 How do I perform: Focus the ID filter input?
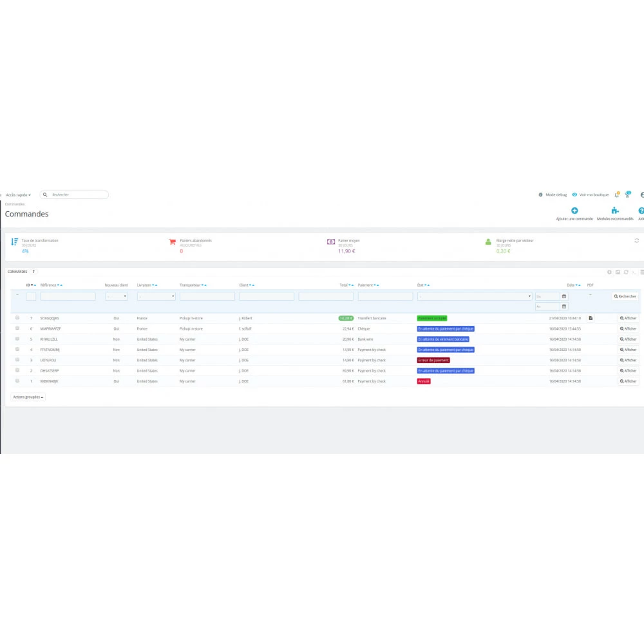click(x=31, y=296)
